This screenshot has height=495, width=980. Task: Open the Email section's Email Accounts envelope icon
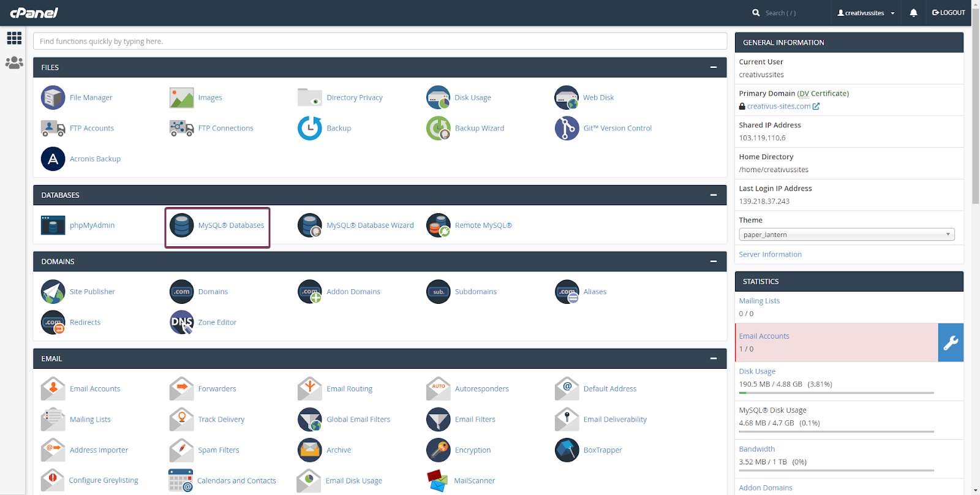click(x=53, y=389)
